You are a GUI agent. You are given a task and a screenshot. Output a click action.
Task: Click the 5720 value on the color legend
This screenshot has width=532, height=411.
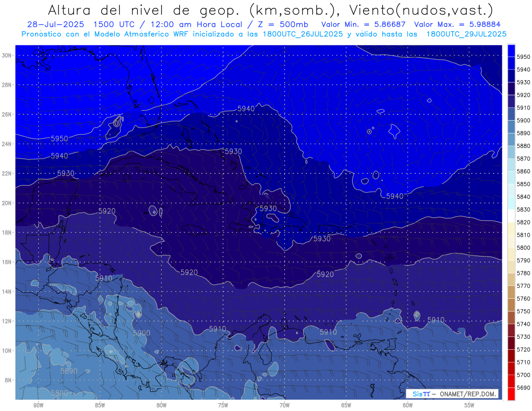524,349
